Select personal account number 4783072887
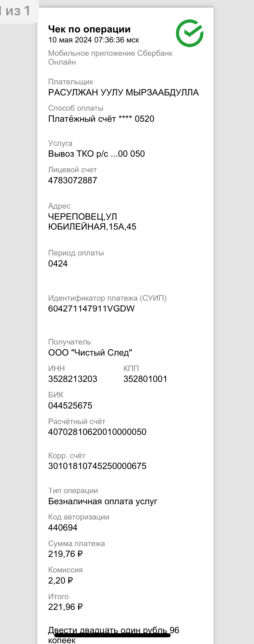Screen dimensions: 254x644 [72, 180]
